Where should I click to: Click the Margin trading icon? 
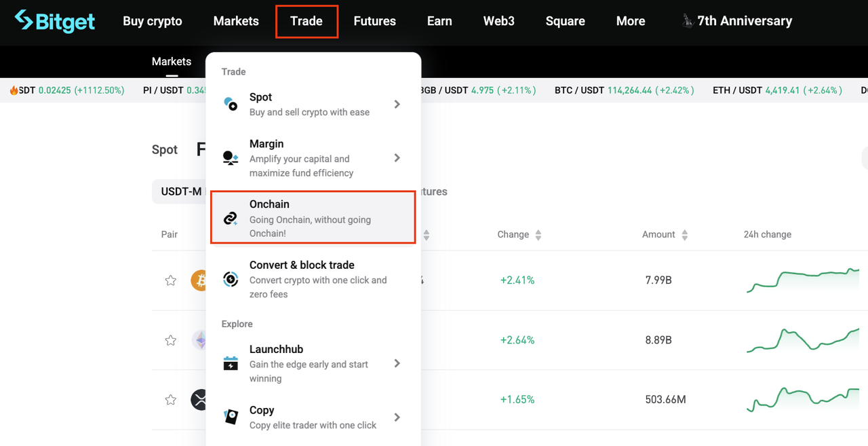point(231,158)
